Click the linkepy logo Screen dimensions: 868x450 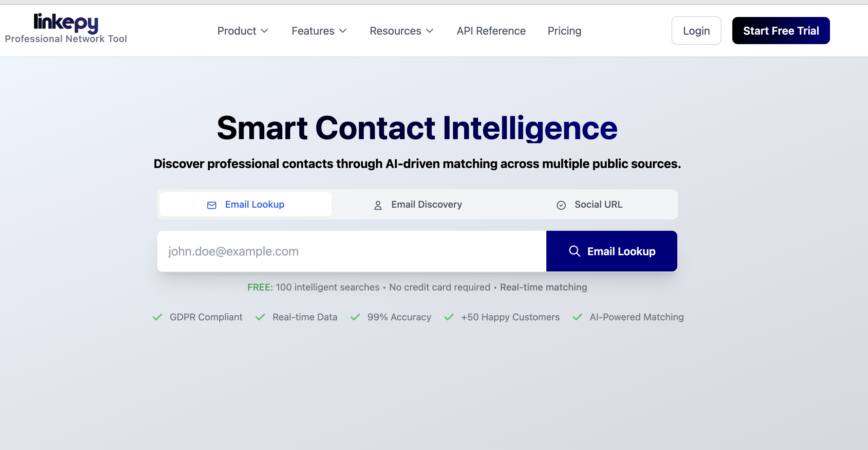(x=66, y=23)
